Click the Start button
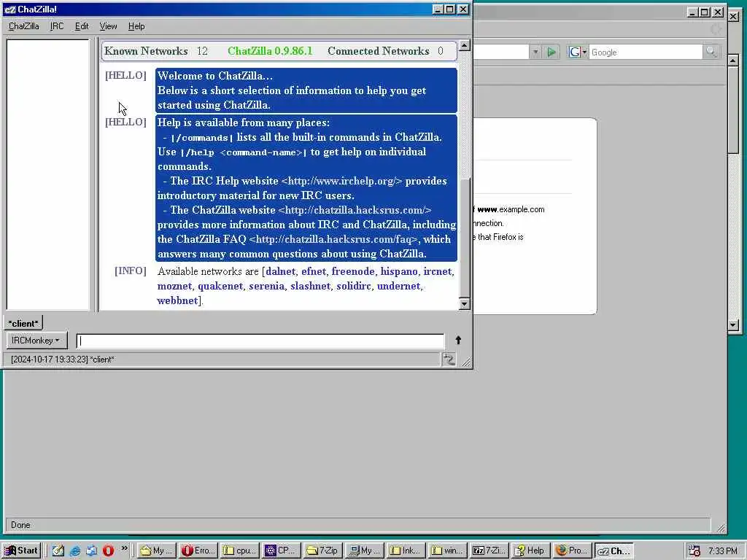 [x=21, y=551]
